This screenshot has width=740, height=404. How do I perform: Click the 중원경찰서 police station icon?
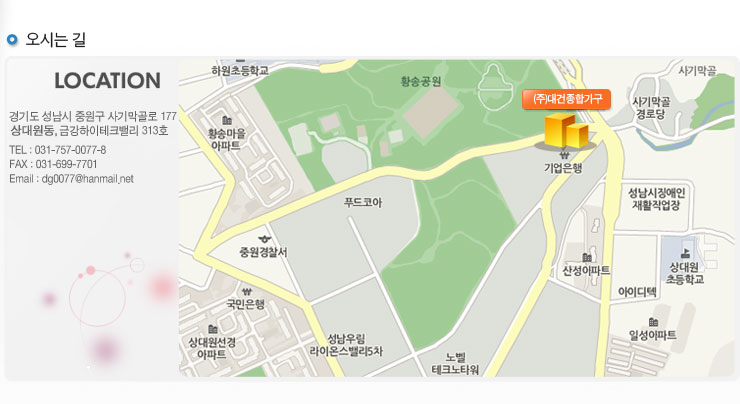pyautogui.click(x=263, y=239)
